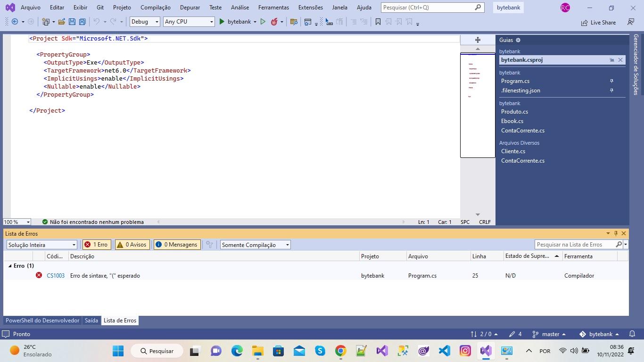Open the Extensões menu
This screenshot has height=362, width=644.
[x=311, y=8]
